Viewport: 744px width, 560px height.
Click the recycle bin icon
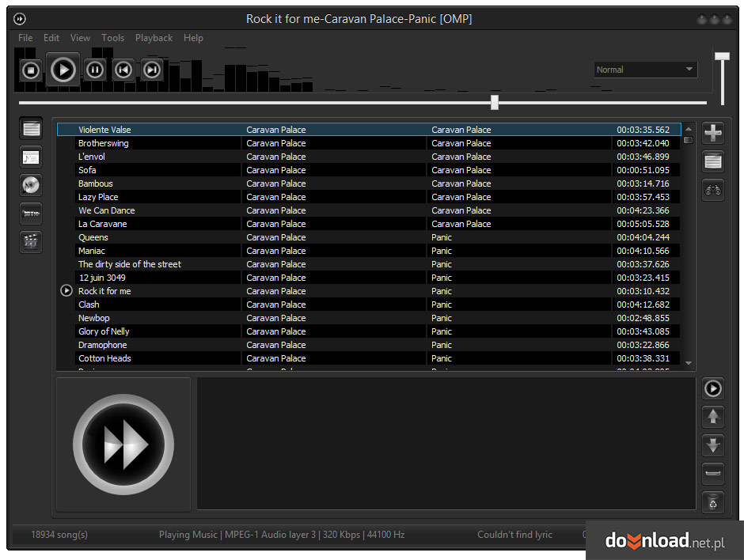point(712,501)
